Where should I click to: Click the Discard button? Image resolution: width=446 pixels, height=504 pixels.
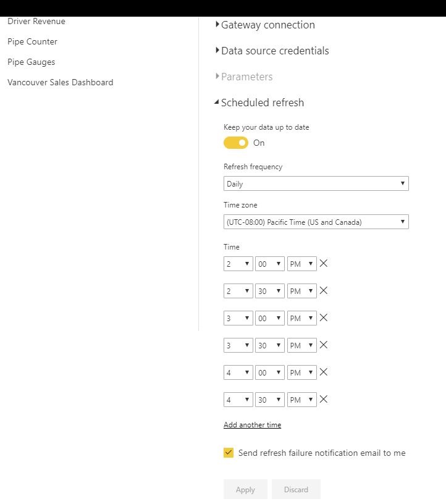tap(296, 489)
